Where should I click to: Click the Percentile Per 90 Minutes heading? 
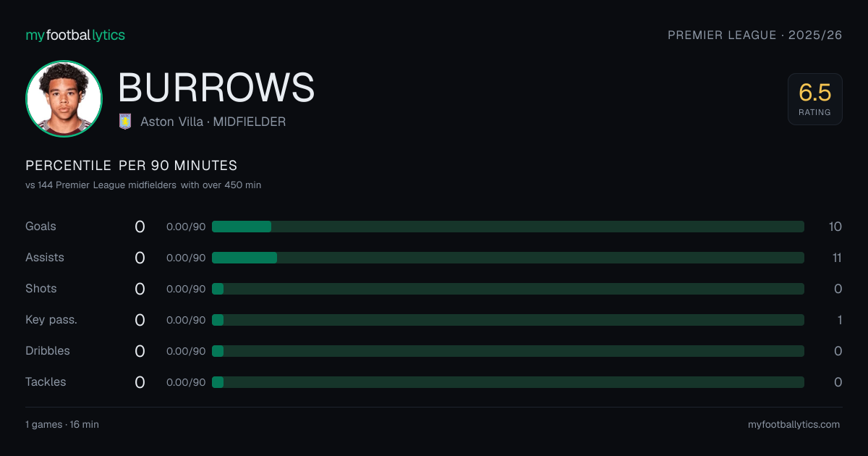pos(131,166)
